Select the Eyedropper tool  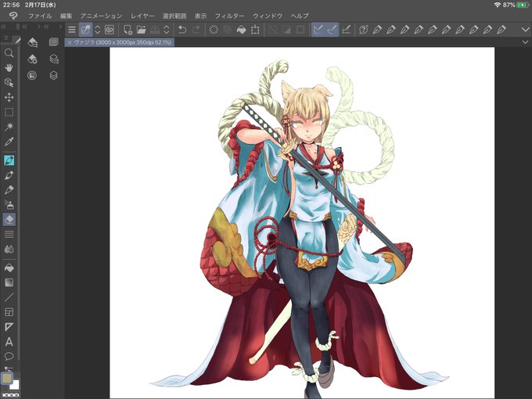[x=9, y=142]
